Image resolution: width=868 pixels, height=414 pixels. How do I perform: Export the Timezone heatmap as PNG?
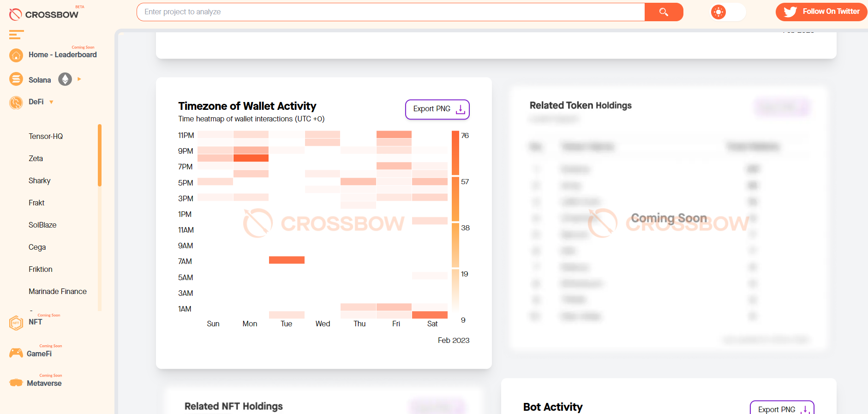437,109
